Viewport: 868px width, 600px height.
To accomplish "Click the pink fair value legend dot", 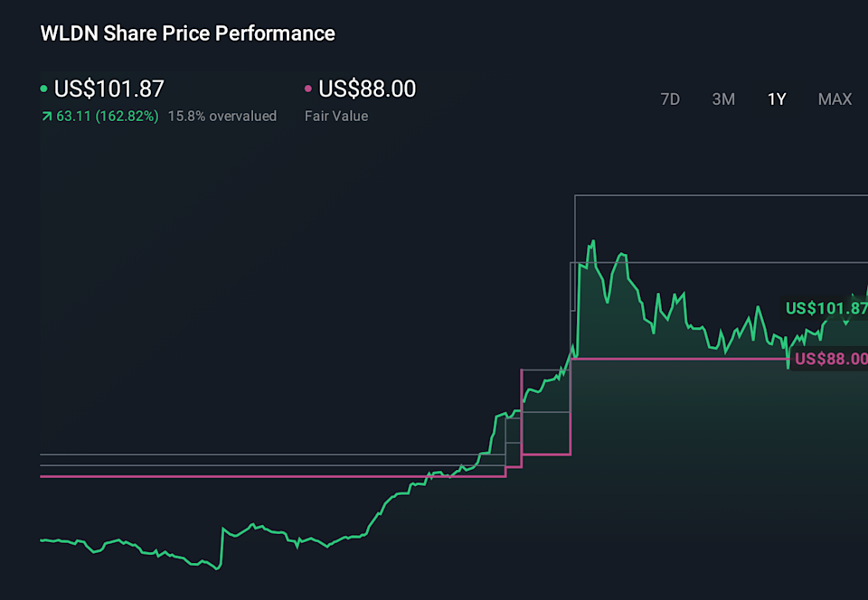I will pyautogui.click(x=308, y=89).
